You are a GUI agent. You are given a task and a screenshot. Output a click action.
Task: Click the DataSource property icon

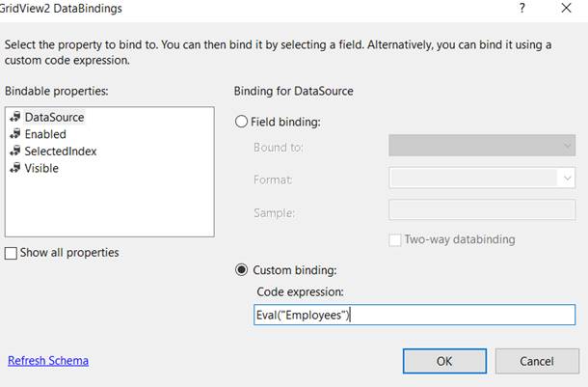[14, 117]
